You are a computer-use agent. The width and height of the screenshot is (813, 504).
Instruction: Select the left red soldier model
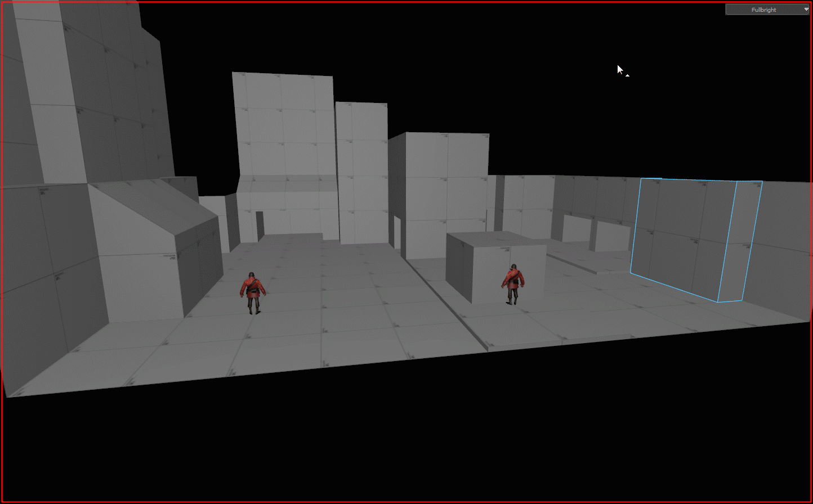(252, 291)
